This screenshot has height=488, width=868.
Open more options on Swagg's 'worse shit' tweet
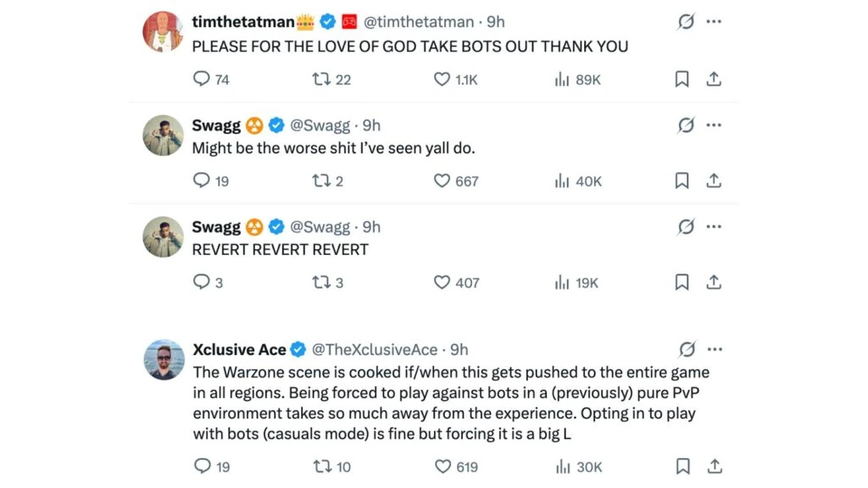(714, 125)
